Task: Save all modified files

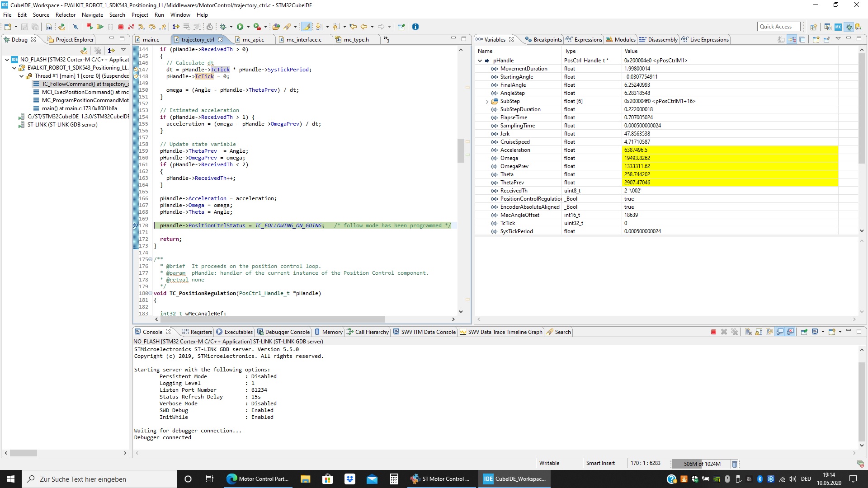Action: coord(35,27)
